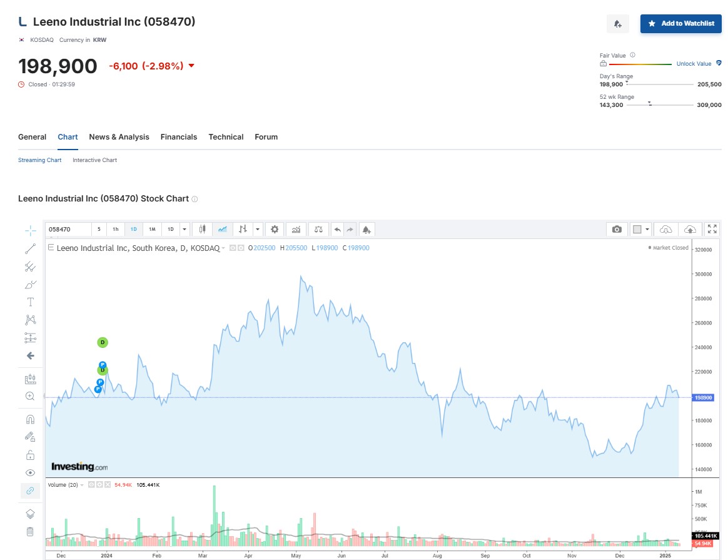This screenshot has height=560, width=728.
Task: Enter fullscreen chart mode
Action: 712,229
